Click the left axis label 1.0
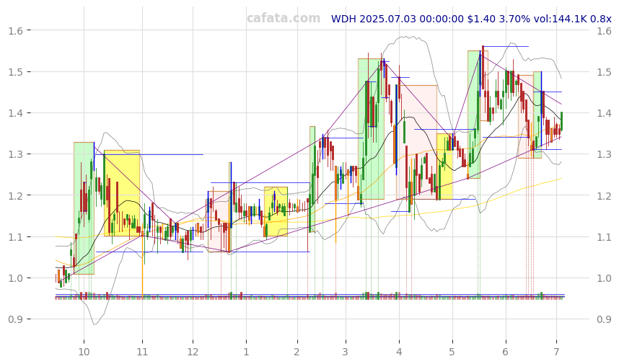The image size is (619, 364). (x=15, y=278)
